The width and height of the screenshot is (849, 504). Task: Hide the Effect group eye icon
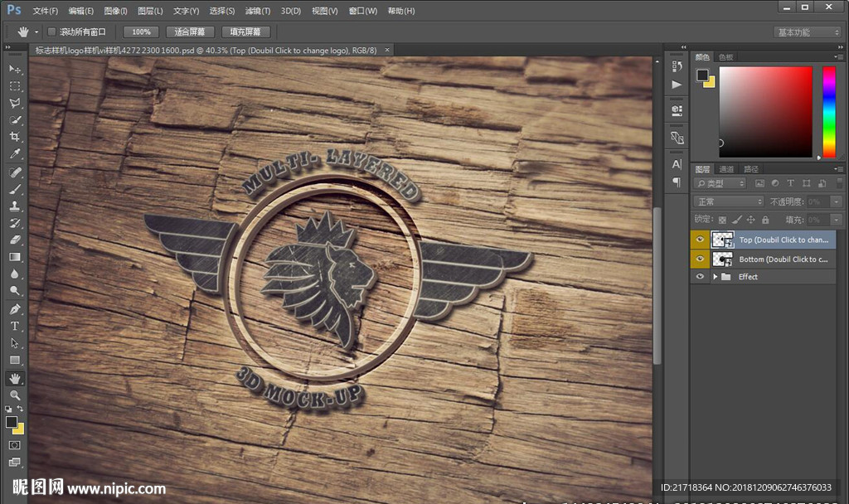point(700,277)
